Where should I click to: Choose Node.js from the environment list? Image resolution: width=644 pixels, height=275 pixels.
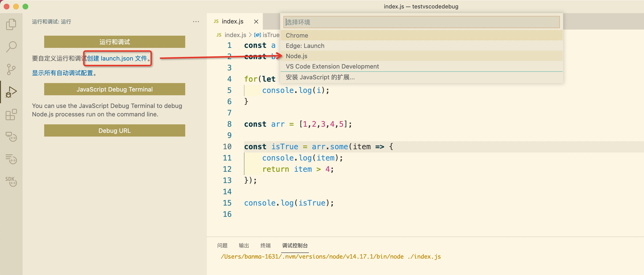(421, 56)
